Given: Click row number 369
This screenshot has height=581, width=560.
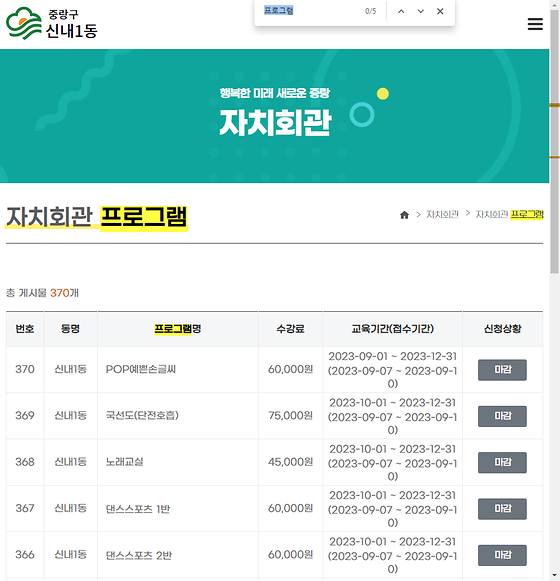Looking at the screenshot, I should [x=25, y=416].
